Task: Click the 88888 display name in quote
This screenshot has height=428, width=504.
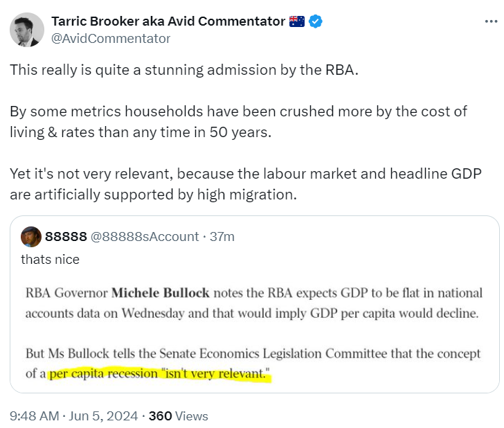Action: point(66,236)
